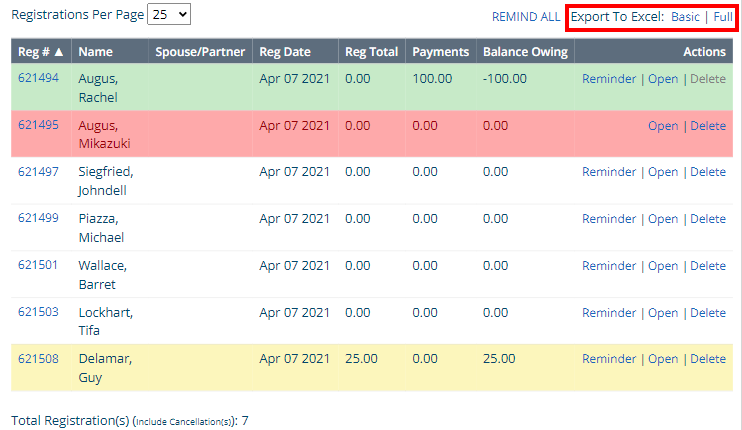Open Mikazuki Augus registration via Actions
Viewport: 742px width, 430px height.
tap(663, 126)
